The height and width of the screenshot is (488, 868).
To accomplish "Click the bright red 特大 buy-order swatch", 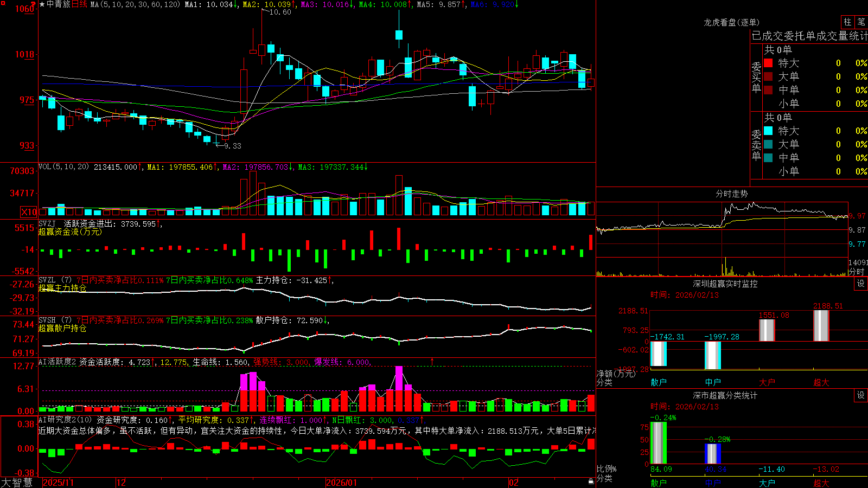I will (x=768, y=63).
